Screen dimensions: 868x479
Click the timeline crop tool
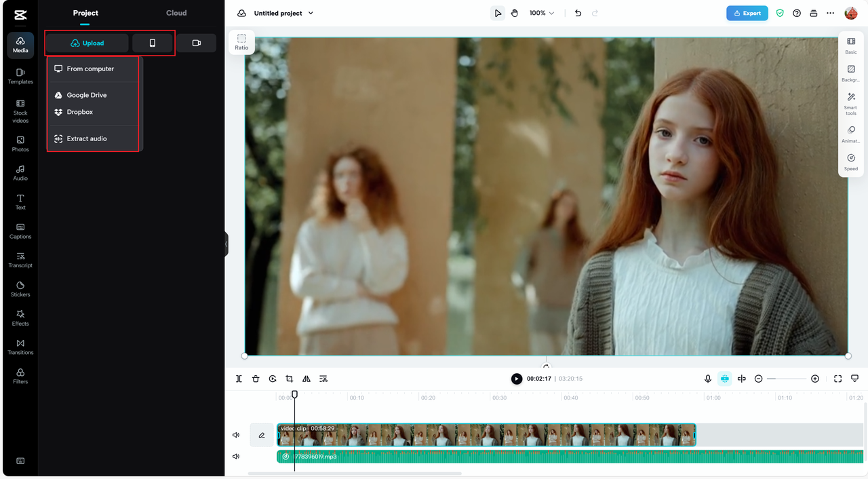(x=290, y=379)
